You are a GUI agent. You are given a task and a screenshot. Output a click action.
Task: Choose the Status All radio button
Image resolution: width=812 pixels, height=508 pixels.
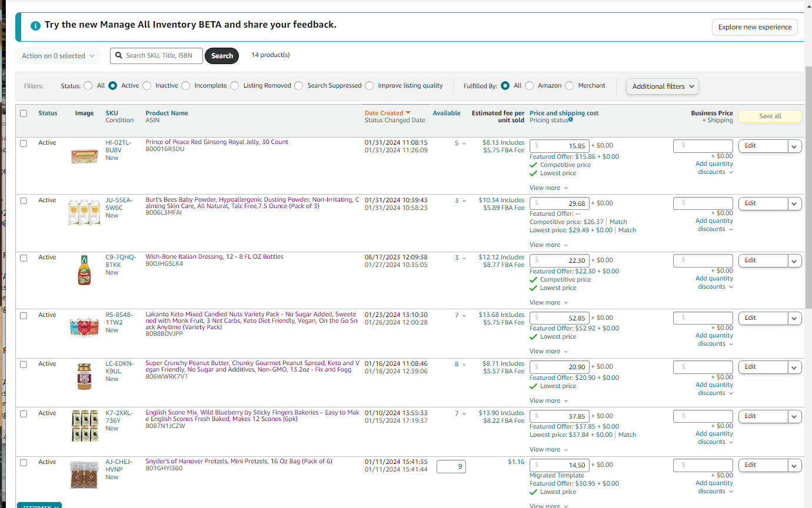[x=88, y=86]
